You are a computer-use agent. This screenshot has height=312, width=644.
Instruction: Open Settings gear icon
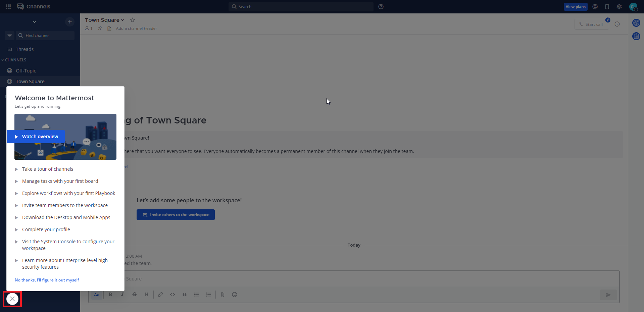coord(619,7)
